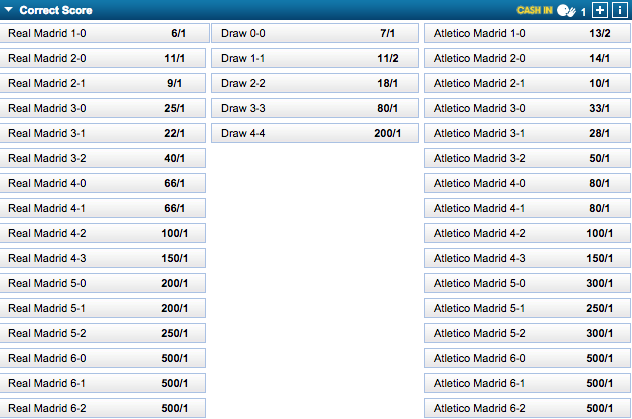
Task: Choose Real Madrid 2-1 at 9/1
Action: point(102,83)
